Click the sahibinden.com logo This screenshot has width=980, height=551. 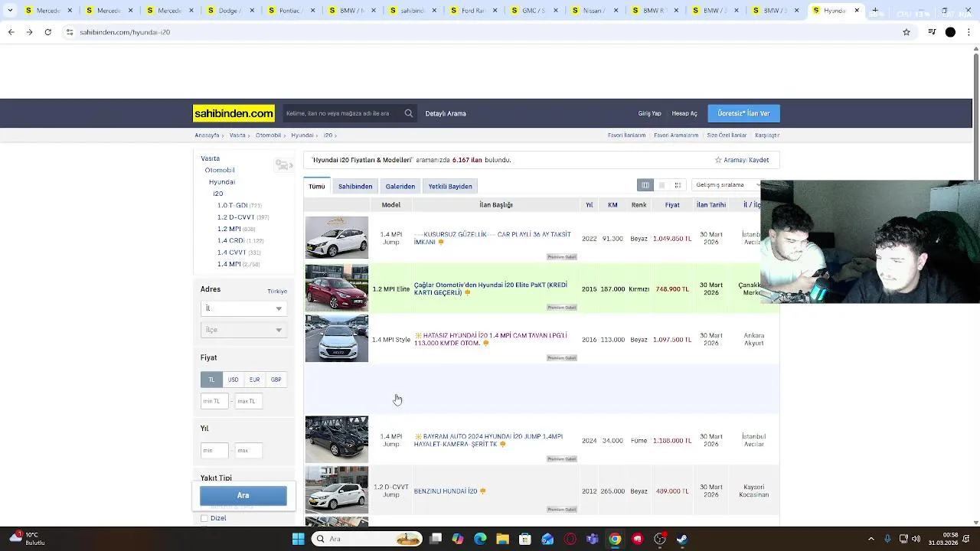tap(234, 113)
